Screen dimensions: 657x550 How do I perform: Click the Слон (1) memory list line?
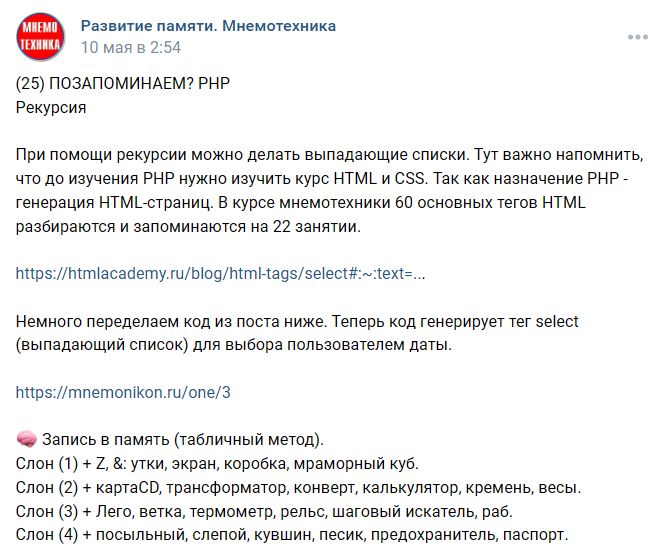click(217, 464)
